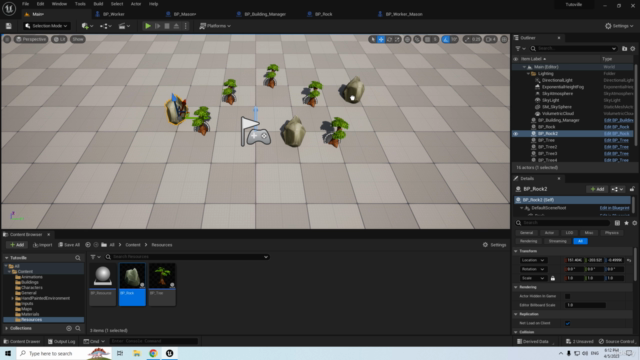Screen dimensions: 640x360
Task: Click the Stop simulation button
Action: [x=167, y=26]
